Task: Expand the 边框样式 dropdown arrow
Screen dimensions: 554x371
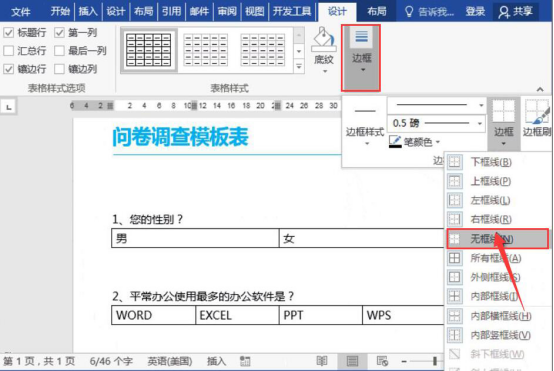Action: pyautogui.click(x=367, y=143)
